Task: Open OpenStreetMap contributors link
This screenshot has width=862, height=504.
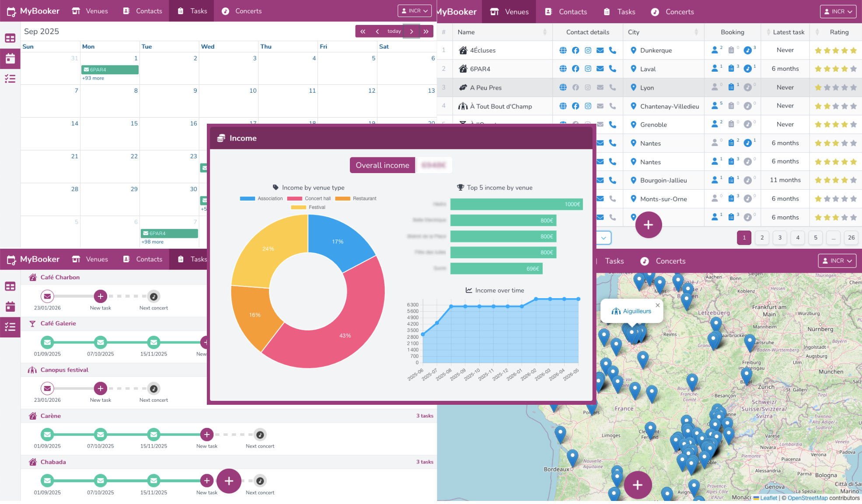Action: coord(808,498)
